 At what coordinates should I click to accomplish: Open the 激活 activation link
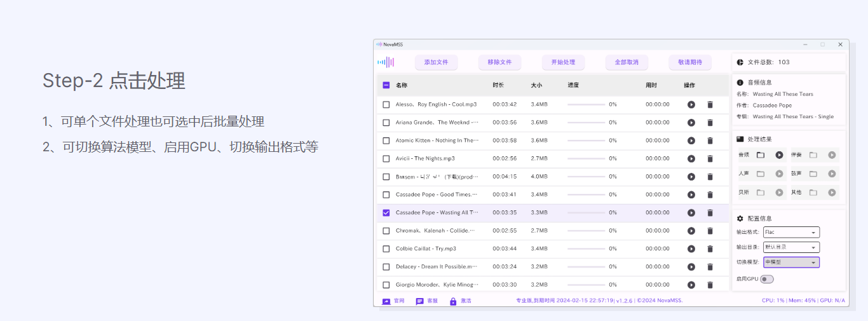[460, 301]
